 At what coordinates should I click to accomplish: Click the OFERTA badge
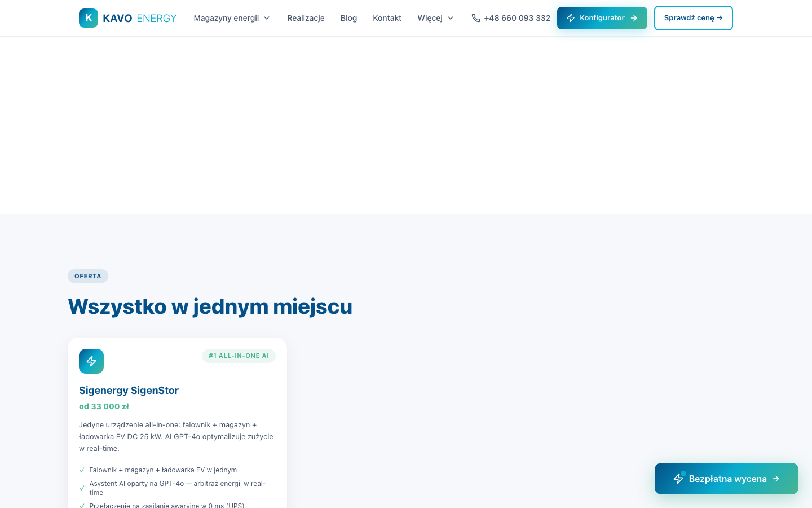(x=88, y=276)
